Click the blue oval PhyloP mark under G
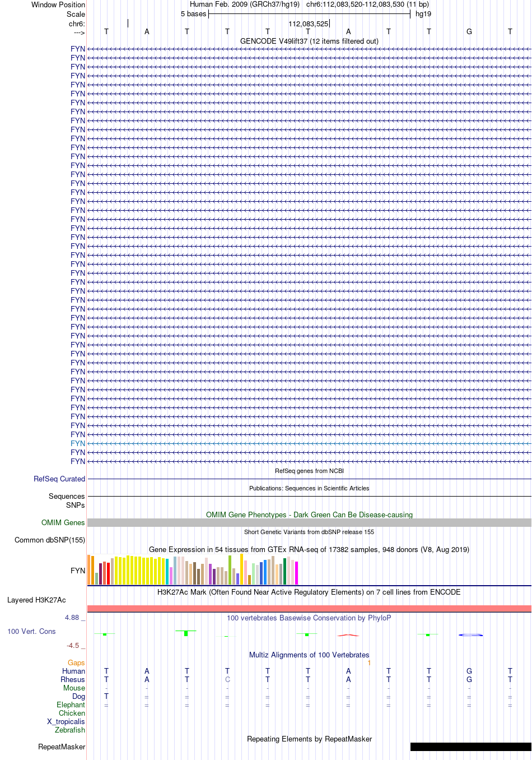 pyautogui.click(x=470, y=635)
